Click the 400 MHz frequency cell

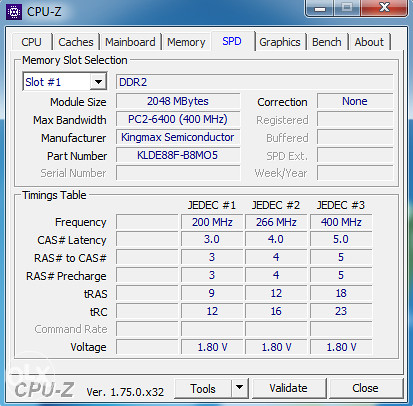(341, 222)
